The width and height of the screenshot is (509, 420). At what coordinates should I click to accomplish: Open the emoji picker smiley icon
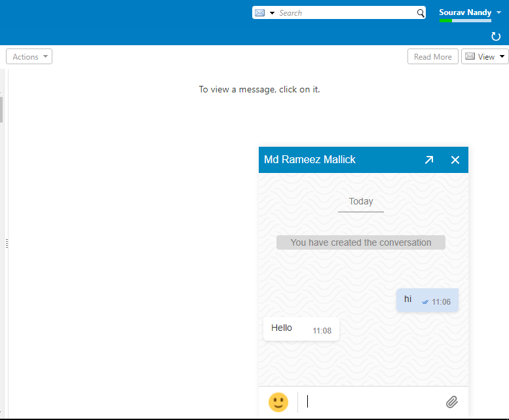pyautogui.click(x=278, y=402)
